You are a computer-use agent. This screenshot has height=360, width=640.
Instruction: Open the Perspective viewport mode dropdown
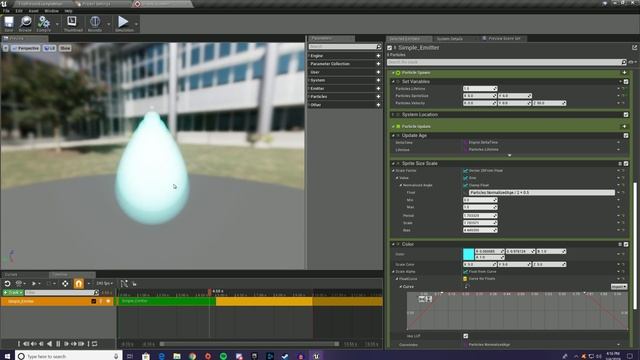[x=25, y=48]
